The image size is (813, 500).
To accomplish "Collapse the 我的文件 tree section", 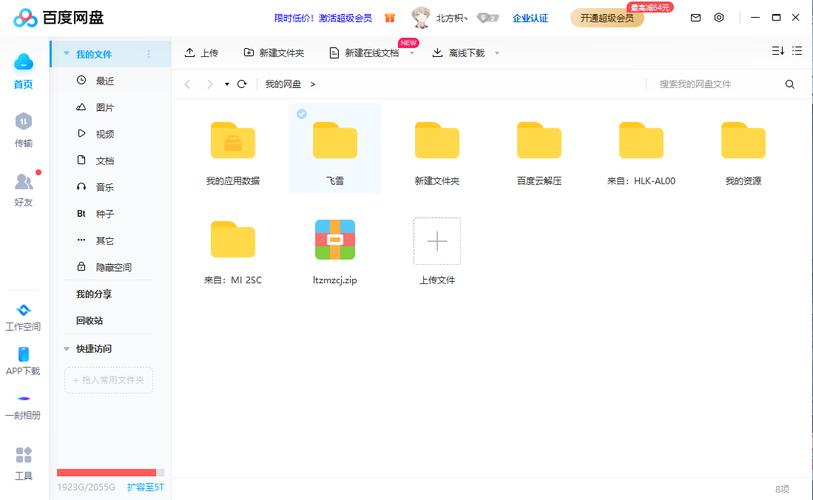I will click(67, 54).
